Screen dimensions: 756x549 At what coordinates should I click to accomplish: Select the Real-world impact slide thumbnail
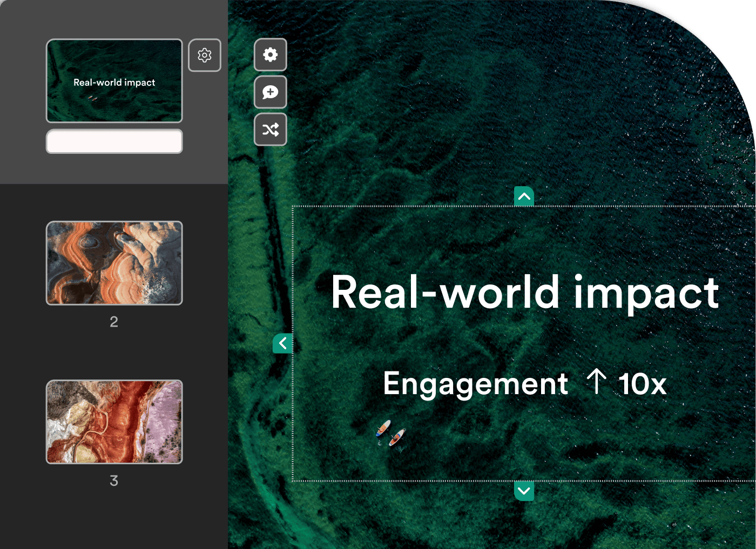(114, 80)
